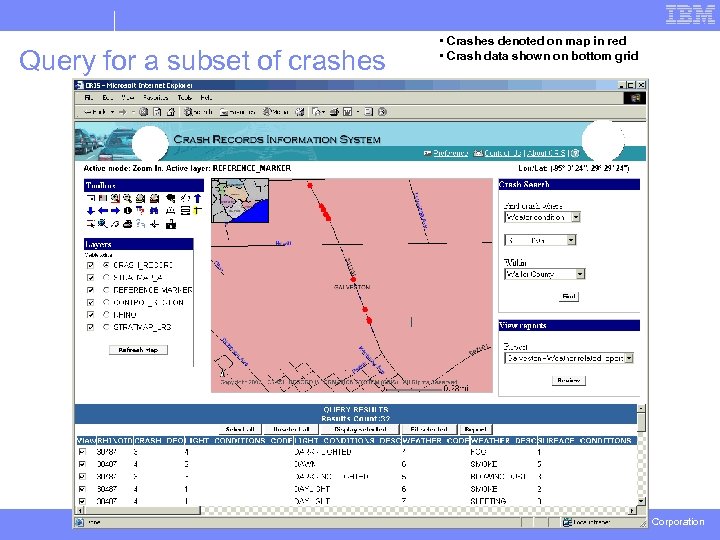Uncheck the CRASH_RECORD layer visibility checkbox

click(x=90, y=265)
